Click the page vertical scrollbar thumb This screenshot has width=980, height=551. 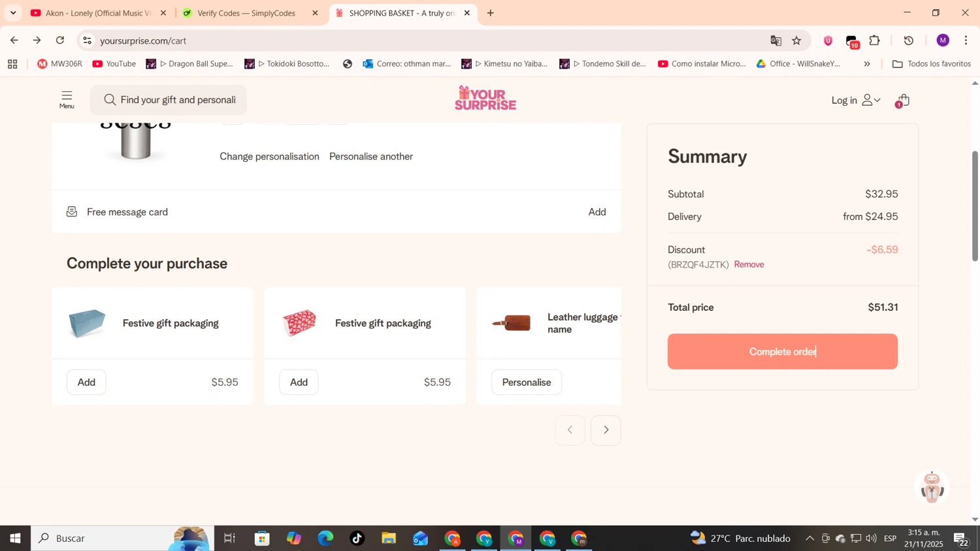[x=975, y=206]
